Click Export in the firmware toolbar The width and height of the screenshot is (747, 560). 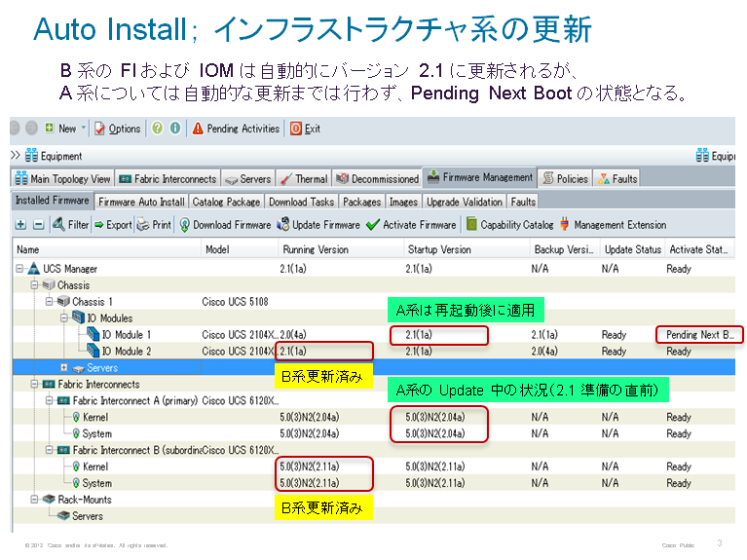(x=113, y=225)
